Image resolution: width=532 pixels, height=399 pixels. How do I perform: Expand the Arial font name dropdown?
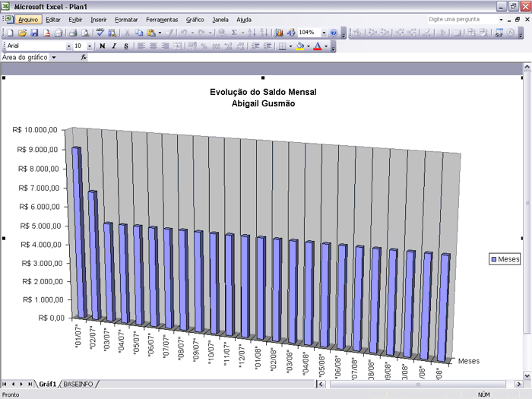(68, 46)
